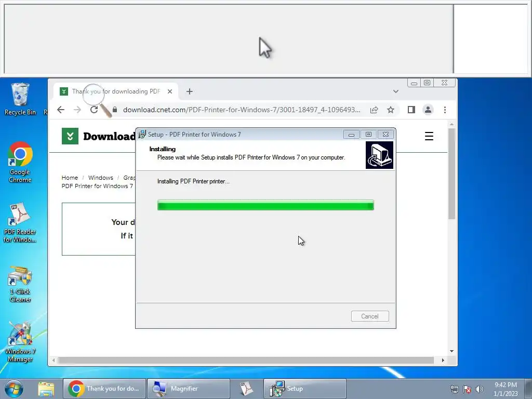This screenshot has width=532, height=399.
Task: Click PDF Printer logo in Setup header
Action: click(379, 155)
